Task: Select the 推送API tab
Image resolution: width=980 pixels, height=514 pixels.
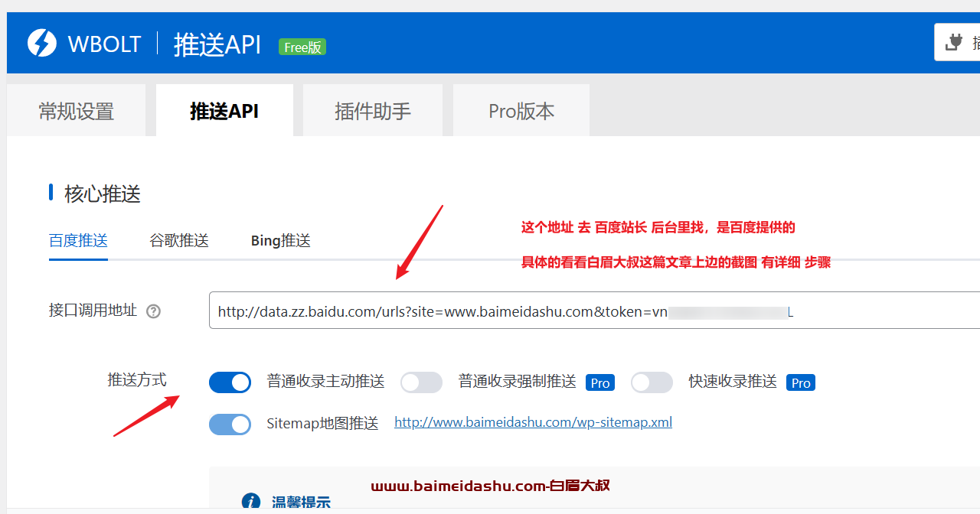Action: coord(224,111)
